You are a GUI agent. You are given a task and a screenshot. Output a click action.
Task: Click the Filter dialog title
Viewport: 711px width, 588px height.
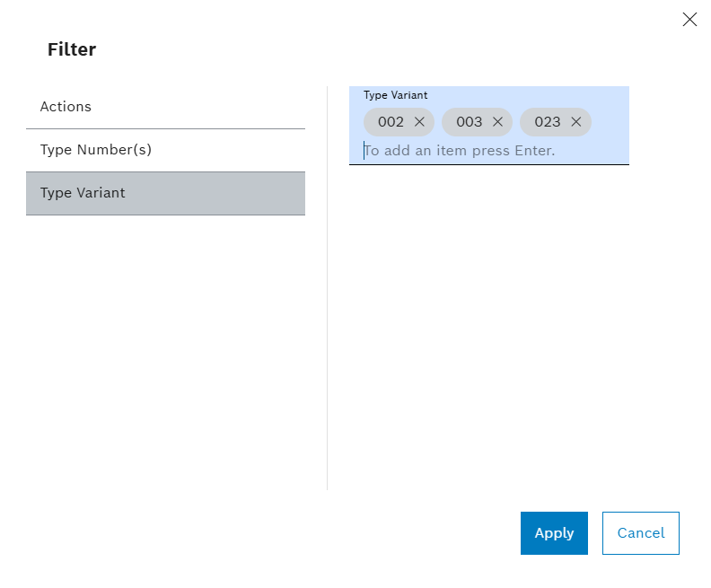click(x=72, y=50)
